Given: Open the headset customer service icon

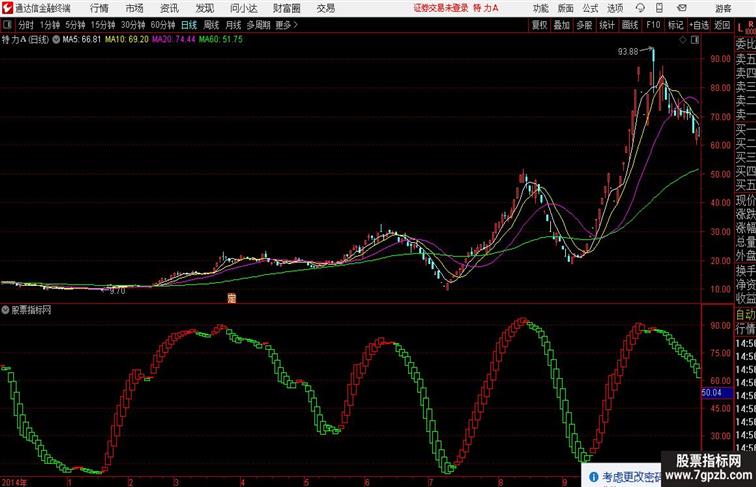Looking at the screenshot, I should click(x=640, y=8).
